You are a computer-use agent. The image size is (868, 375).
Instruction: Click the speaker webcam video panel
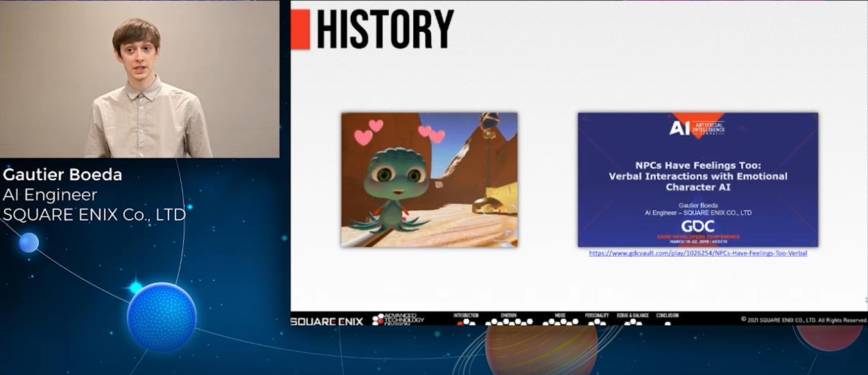click(139, 79)
